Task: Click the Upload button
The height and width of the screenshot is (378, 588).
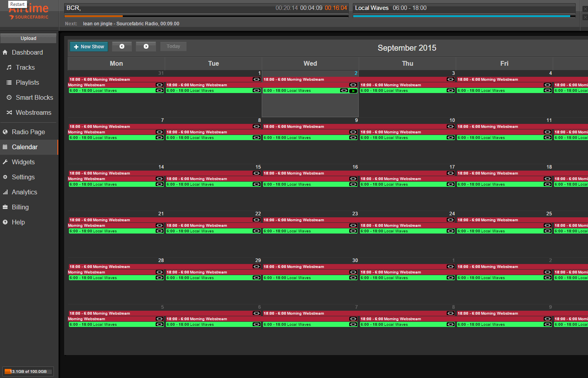Action: [x=29, y=38]
